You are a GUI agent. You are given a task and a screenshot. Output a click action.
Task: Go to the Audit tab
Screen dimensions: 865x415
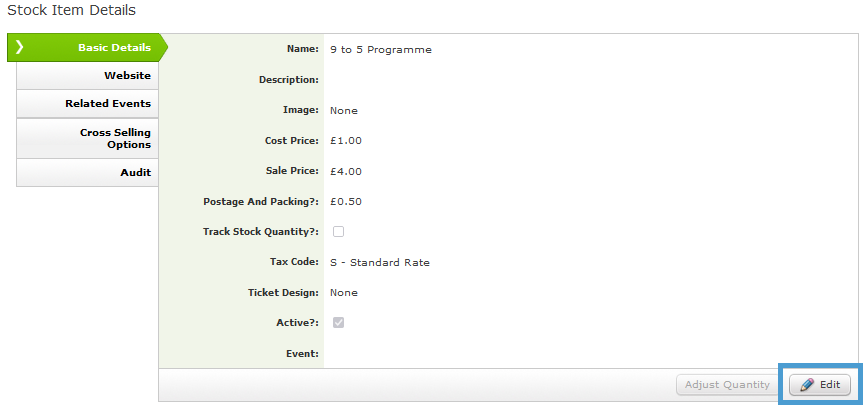(x=87, y=173)
